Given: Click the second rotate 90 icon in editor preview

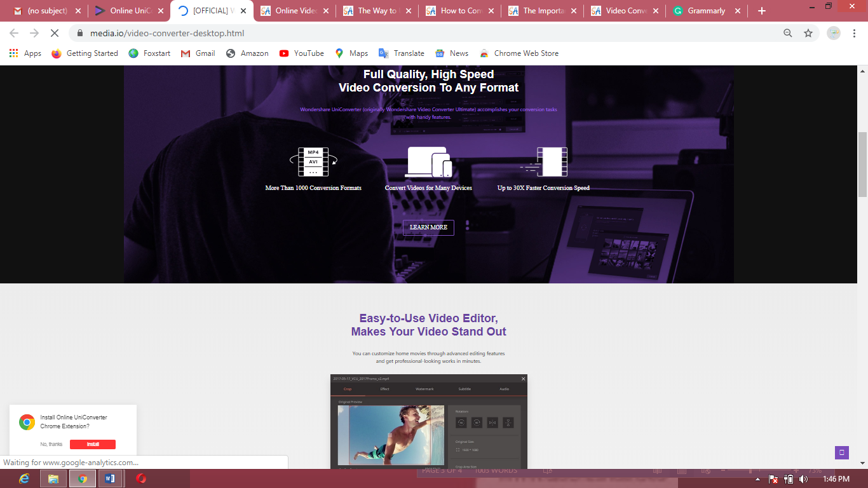Looking at the screenshot, I should tap(477, 423).
